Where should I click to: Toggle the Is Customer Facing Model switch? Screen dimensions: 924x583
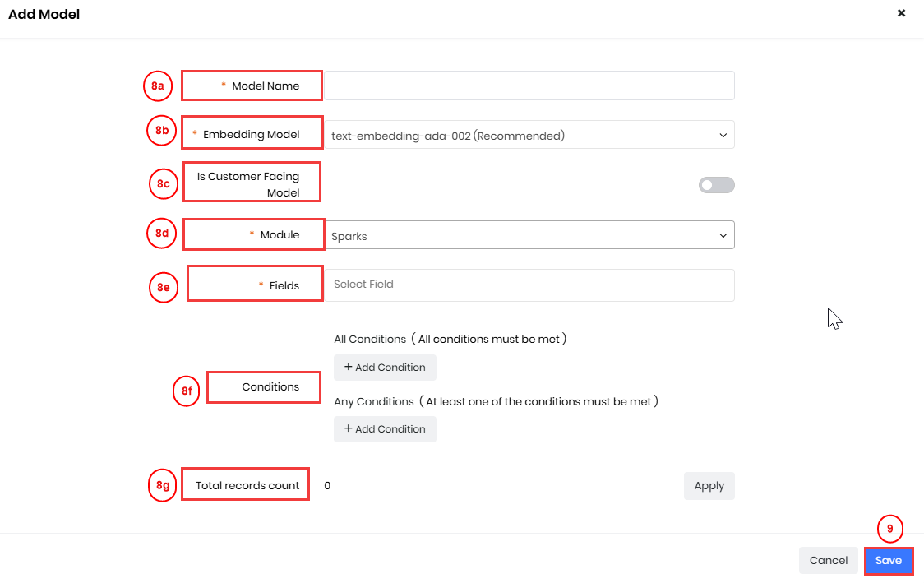[716, 185]
